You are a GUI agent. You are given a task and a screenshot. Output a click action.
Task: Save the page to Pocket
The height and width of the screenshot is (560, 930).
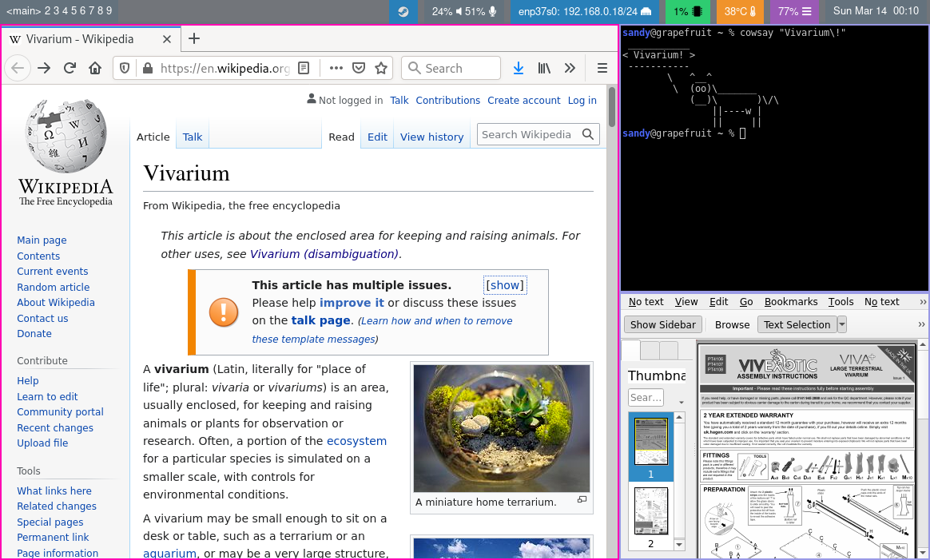coord(359,68)
